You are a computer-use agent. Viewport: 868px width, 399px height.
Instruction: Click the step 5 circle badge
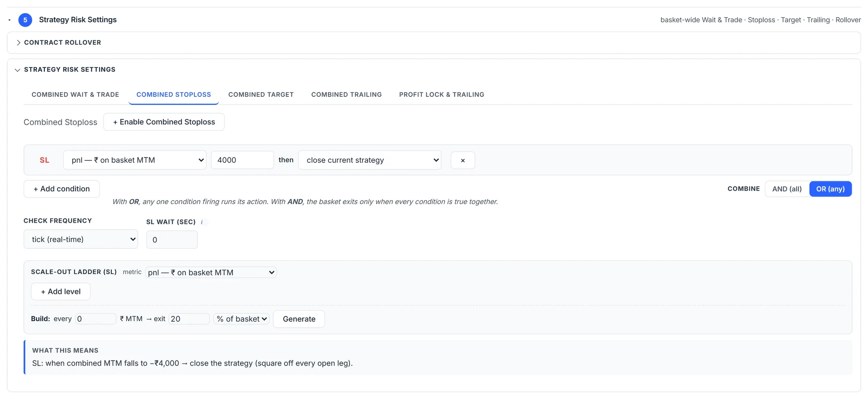(x=25, y=20)
